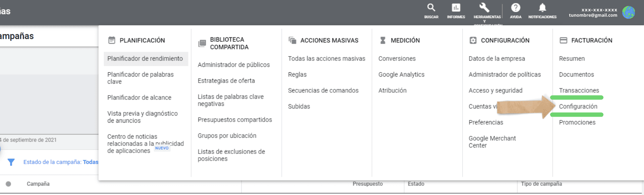Viewport: 644px width, 195px height.
Task: Open Transacciones billing entry
Action: (x=579, y=90)
